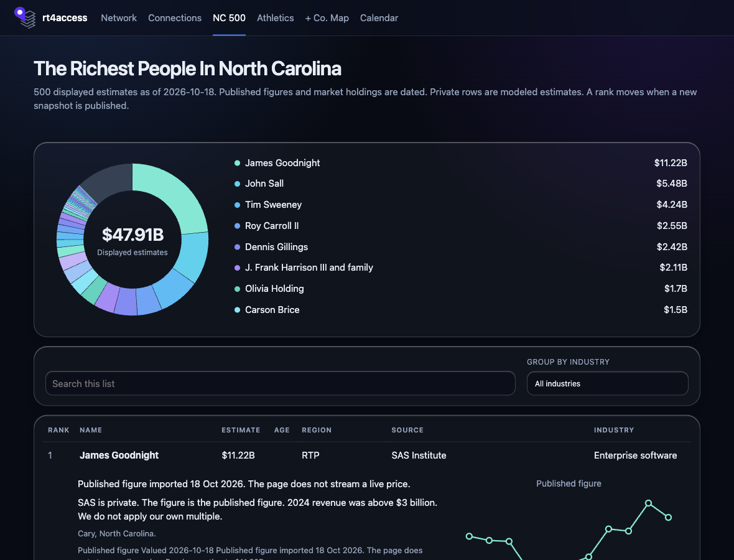The height and width of the screenshot is (560, 734).
Task: Click the GROUP BY INDUSTRY label
Action: pos(568,362)
